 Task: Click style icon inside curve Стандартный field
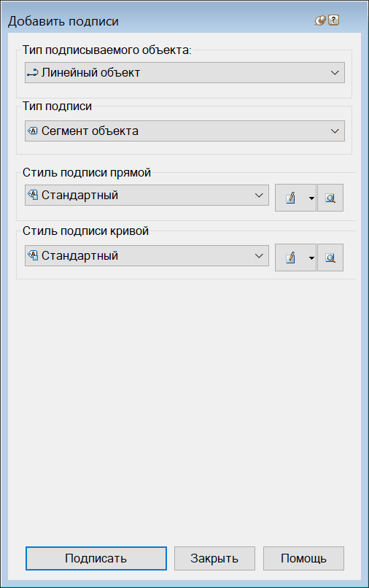(x=33, y=256)
